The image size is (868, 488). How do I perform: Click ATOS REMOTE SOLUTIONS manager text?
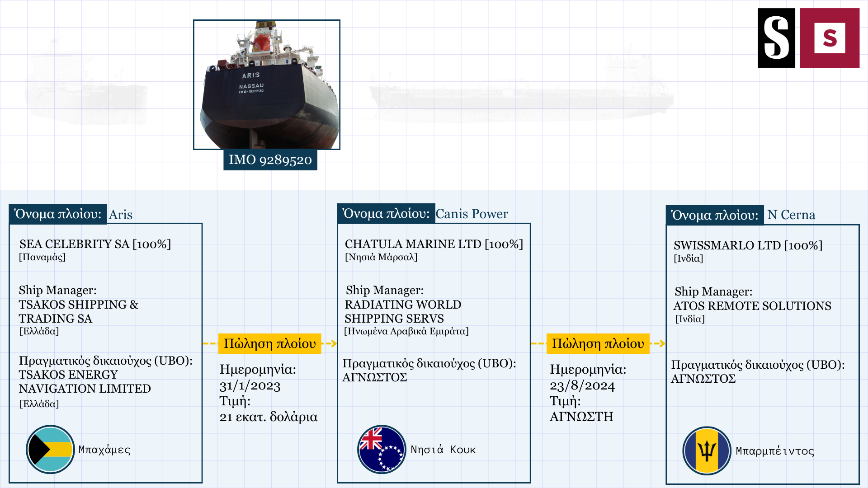click(752, 306)
